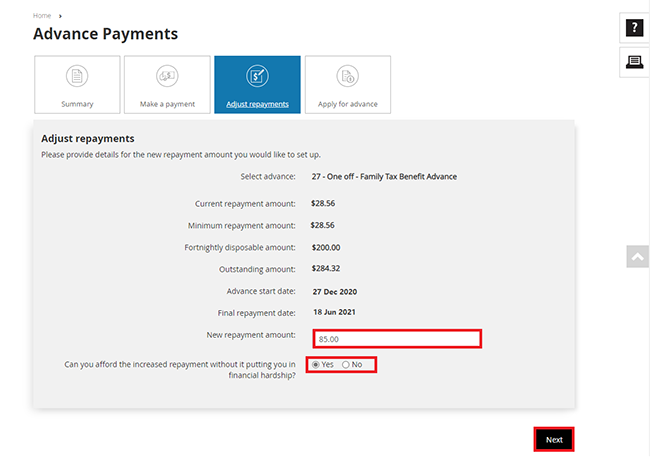Click the 'Outstanding amount:' label
The image size is (650, 460).
(257, 269)
